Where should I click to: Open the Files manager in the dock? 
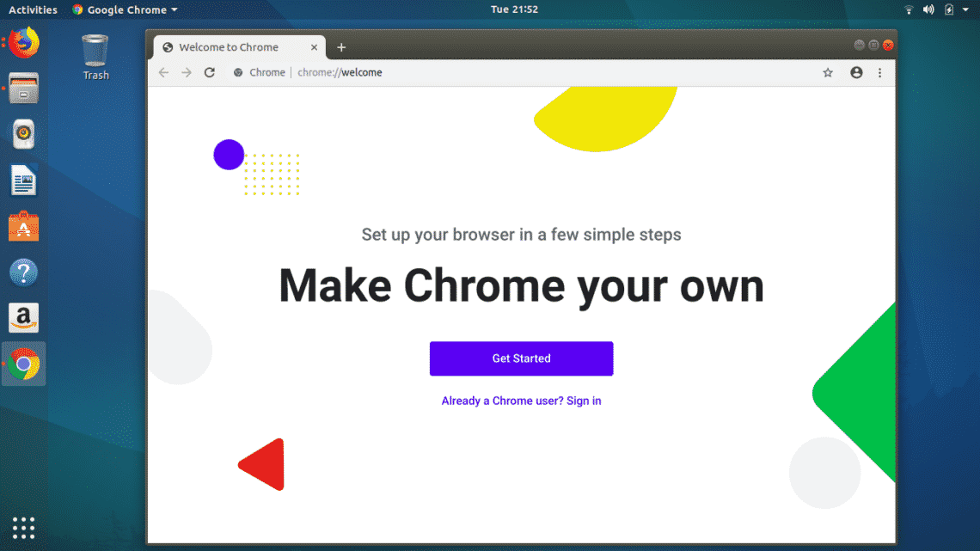coord(24,88)
